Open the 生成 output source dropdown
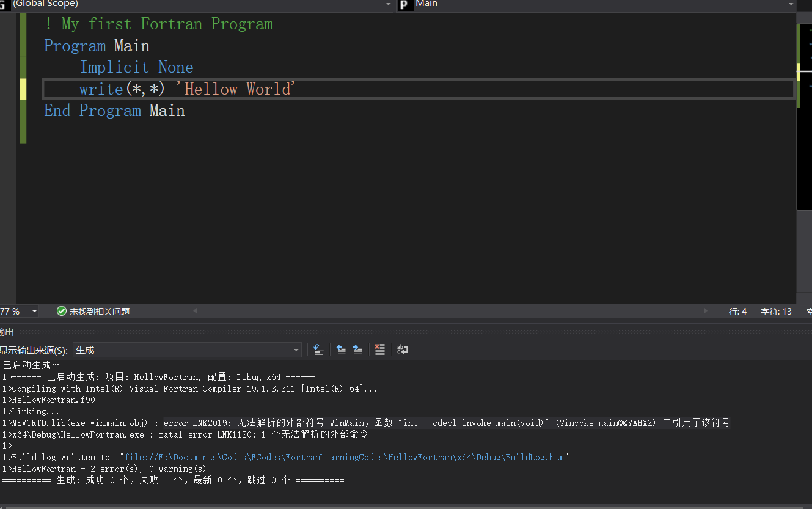 296,349
